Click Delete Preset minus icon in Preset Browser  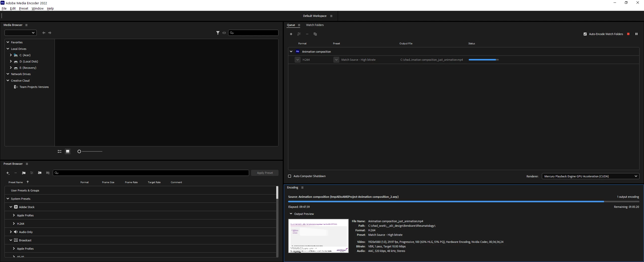(x=16, y=173)
